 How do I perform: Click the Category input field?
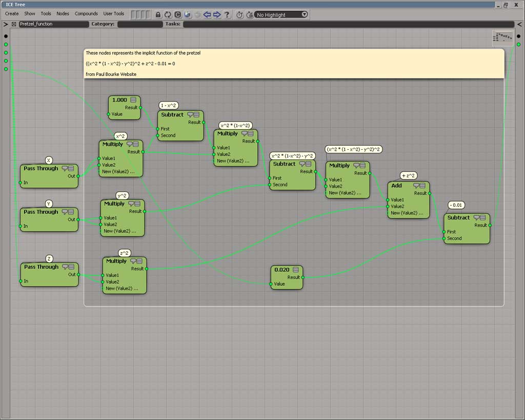point(140,24)
